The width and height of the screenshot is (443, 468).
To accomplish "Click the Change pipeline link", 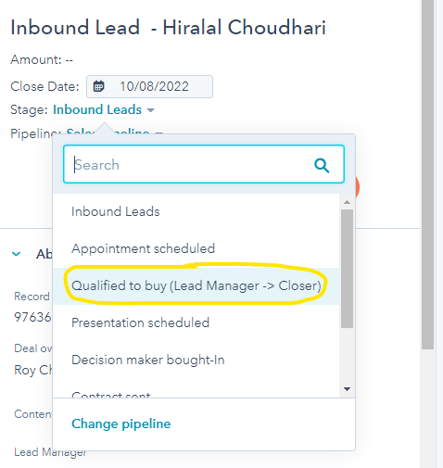I will [121, 424].
